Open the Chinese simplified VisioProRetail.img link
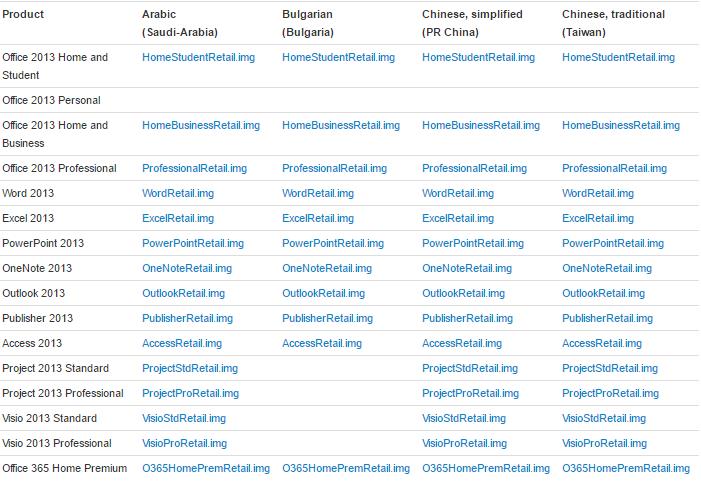Screen dimensions: 701x486 pos(465,444)
